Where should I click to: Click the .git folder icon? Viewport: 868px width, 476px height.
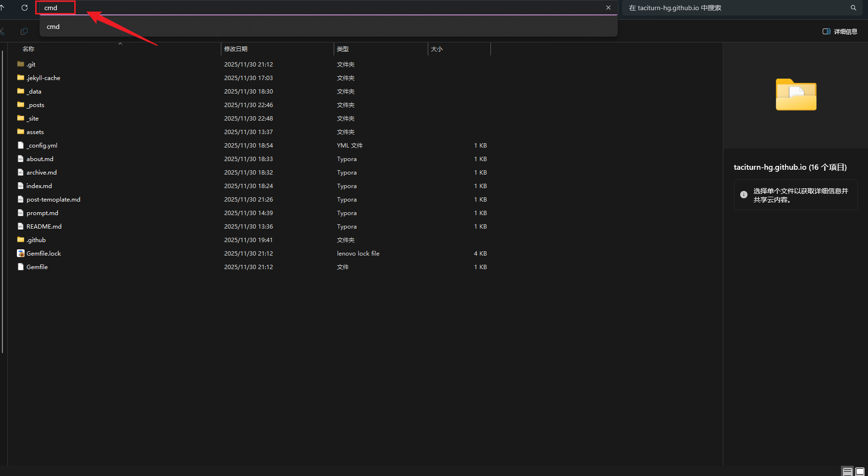coord(21,64)
